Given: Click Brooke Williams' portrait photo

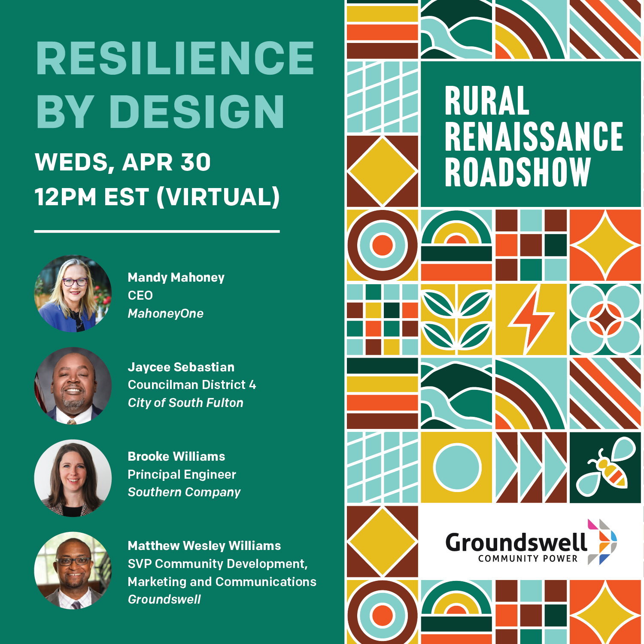Looking at the screenshot, I should [73, 478].
